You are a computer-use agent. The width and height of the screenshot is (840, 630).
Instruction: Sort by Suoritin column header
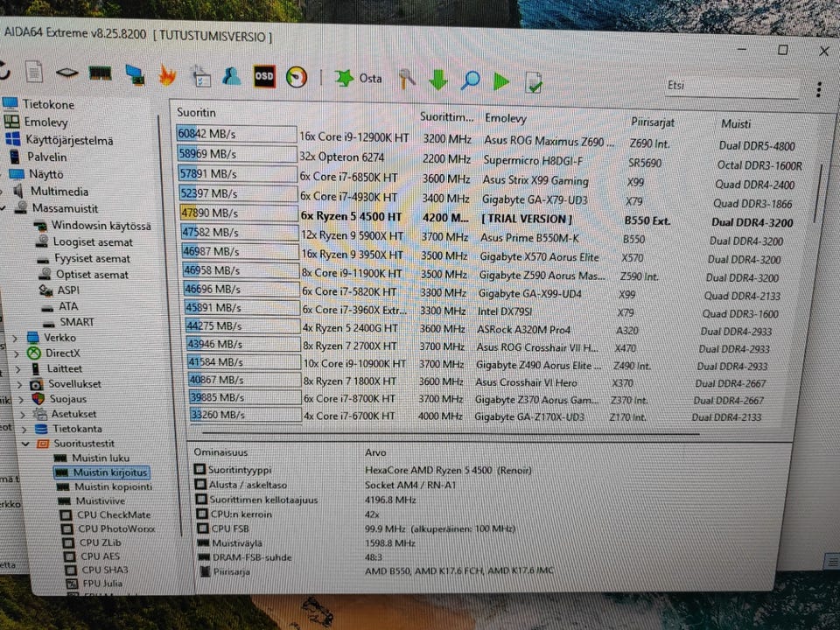[x=196, y=113]
